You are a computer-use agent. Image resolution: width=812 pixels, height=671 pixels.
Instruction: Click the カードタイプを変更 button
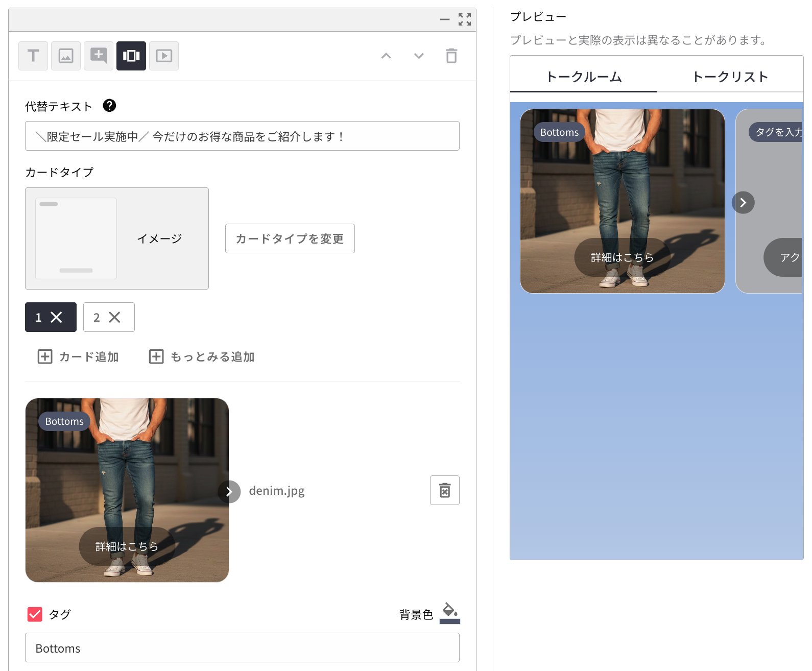click(x=290, y=238)
